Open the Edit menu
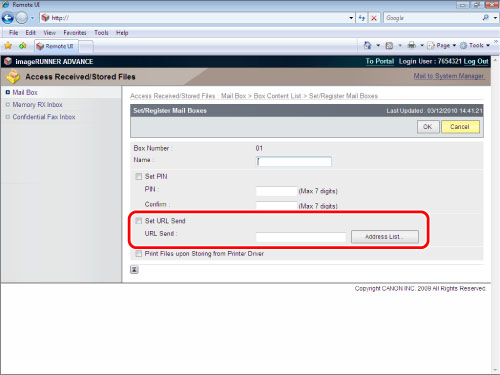This screenshot has width=500, height=375. [30, 33]
